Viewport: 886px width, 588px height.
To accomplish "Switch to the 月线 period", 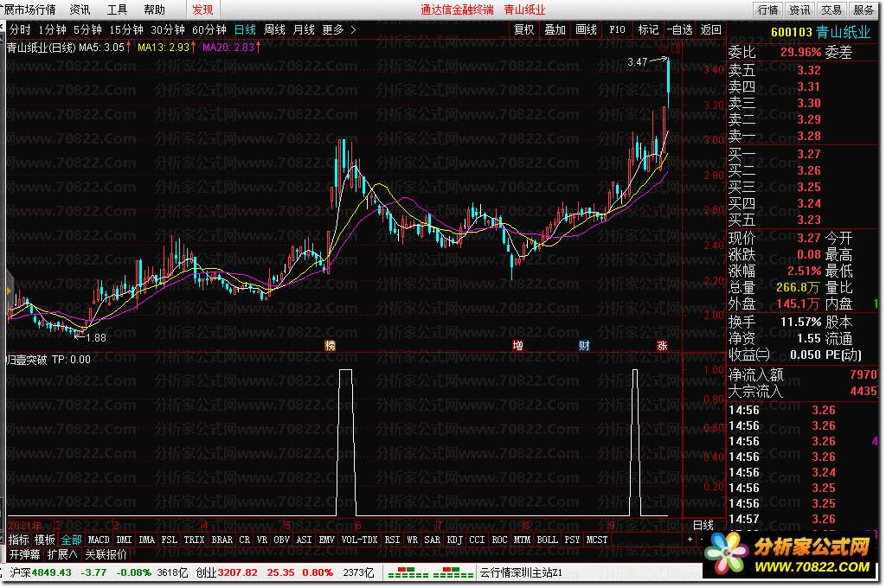I will [304, 30].
